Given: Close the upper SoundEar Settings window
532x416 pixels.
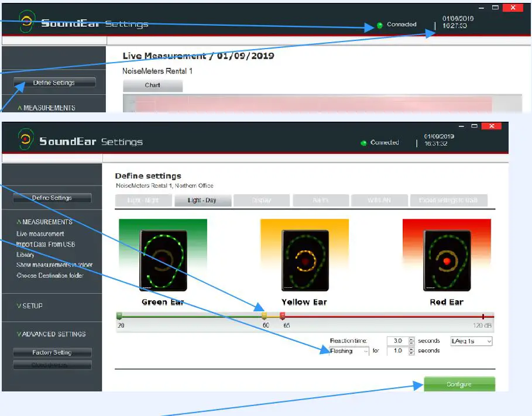Looking at the screenshot, I should [513, 8].
